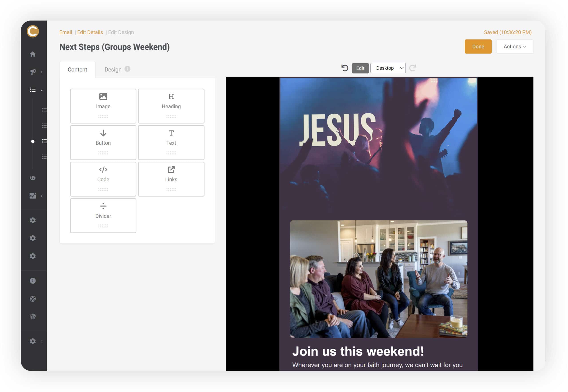Grab the drag handle dots atop the hero image
This screenshot has width=568, height=392.
(x=434, y=81)
